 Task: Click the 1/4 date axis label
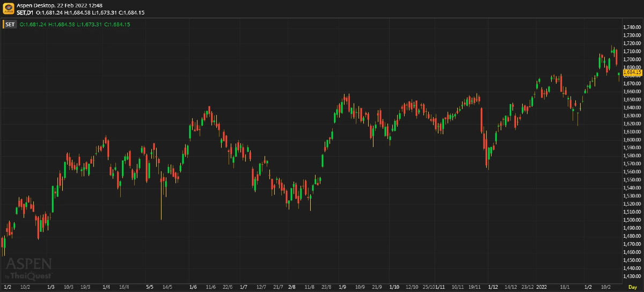(x=106, y=288)
